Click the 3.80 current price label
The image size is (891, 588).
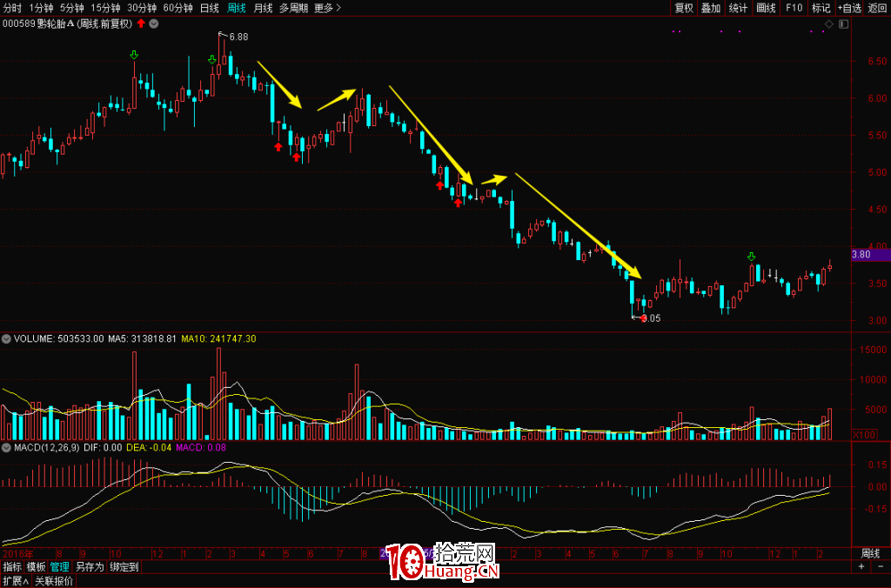(861, 254)
